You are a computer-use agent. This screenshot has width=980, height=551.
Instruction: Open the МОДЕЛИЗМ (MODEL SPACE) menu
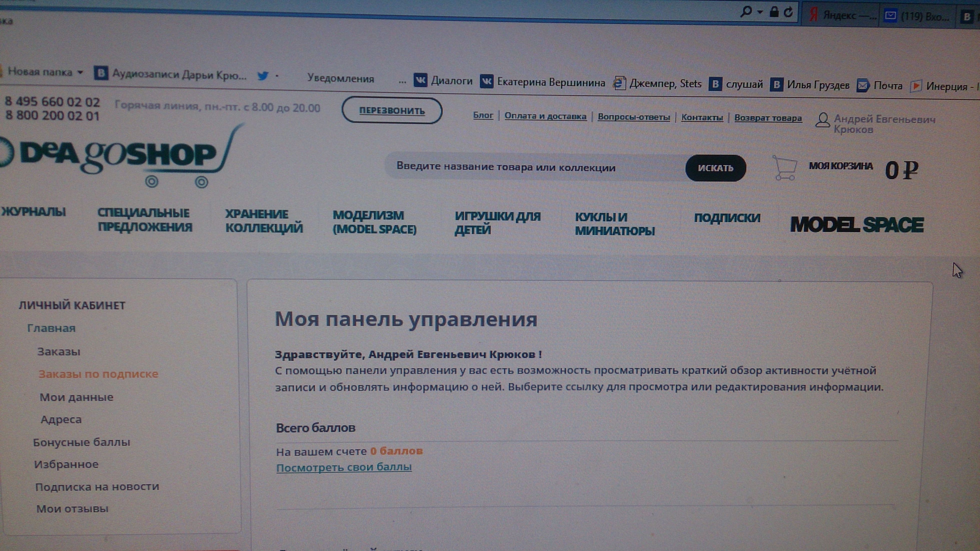[374, 222]
